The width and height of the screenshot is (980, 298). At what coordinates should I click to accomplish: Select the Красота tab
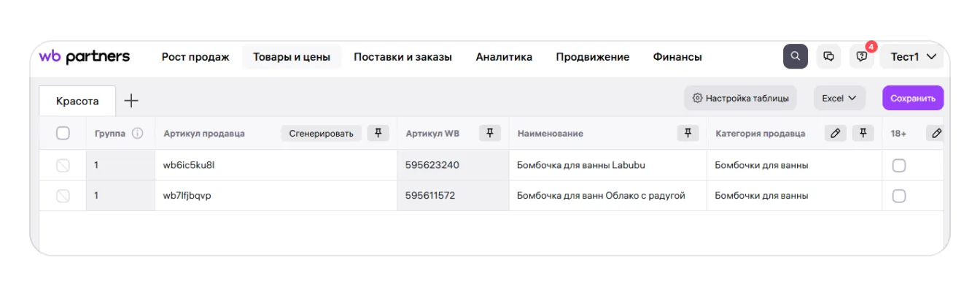pyautogui.click(x=77, y=102)
